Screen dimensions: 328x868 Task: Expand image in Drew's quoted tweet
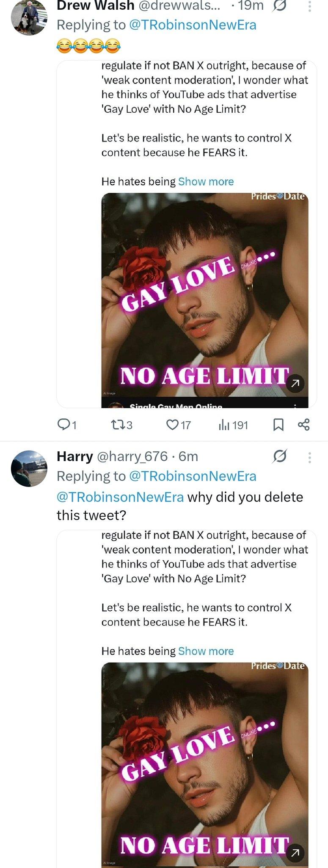(x=295, y=383)
